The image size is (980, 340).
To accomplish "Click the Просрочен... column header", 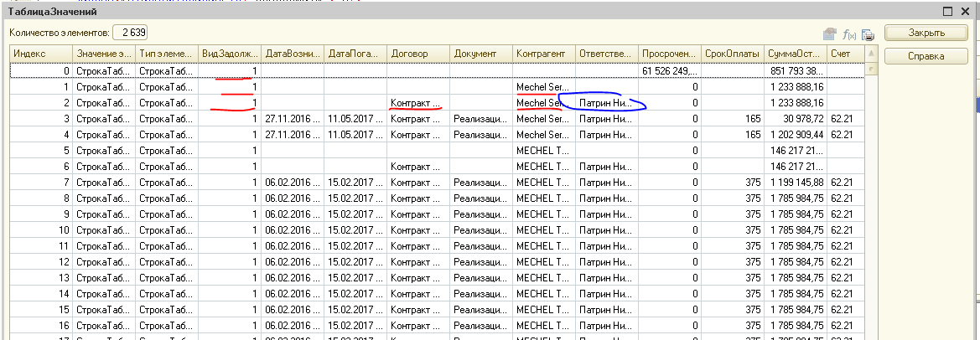I will [x=670, y=54].
